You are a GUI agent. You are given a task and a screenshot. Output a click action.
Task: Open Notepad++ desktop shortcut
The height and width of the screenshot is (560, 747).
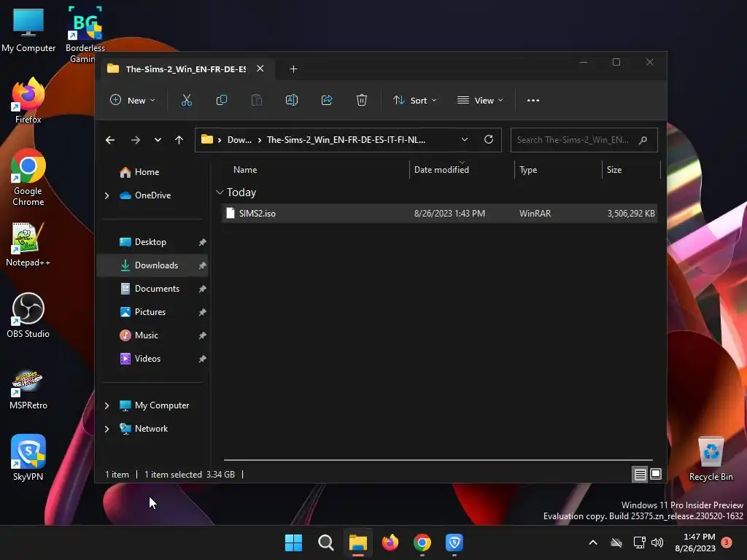point(28,245)
